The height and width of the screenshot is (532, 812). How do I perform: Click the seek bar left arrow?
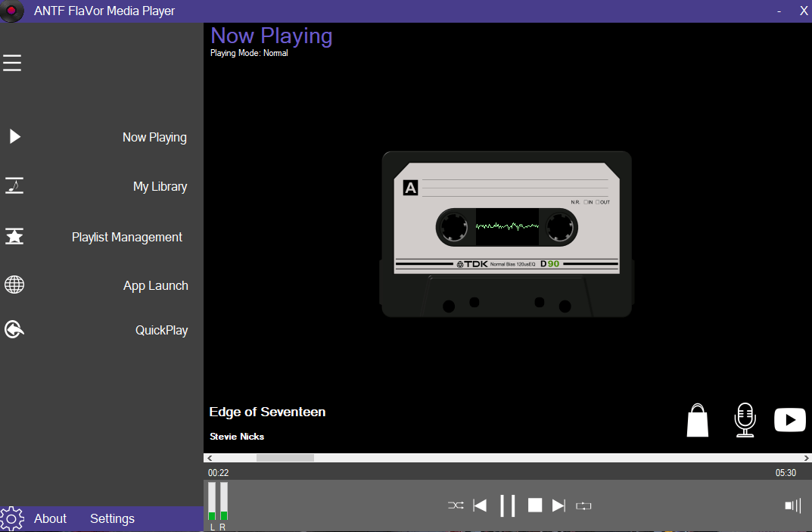[209, 458]
